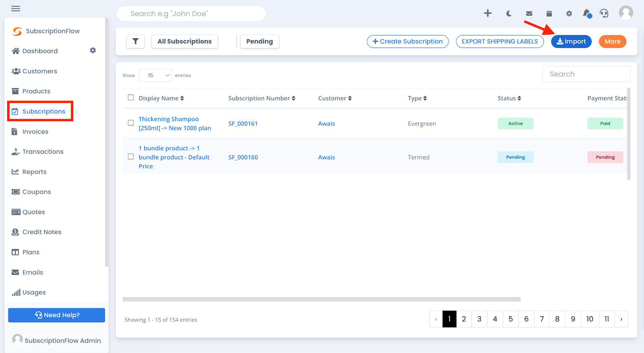The height and width of the screenshot is (353, 644).
Task: Open notifications bell icon
Action: click(x=587, y=13)
